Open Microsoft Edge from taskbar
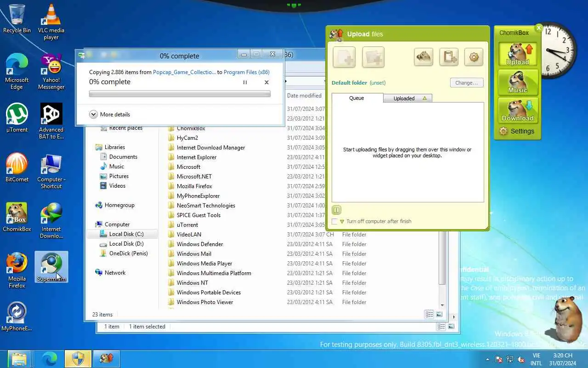Image resolution: width=588 pixels, height=368 pixels. click(x=49, y=358)
